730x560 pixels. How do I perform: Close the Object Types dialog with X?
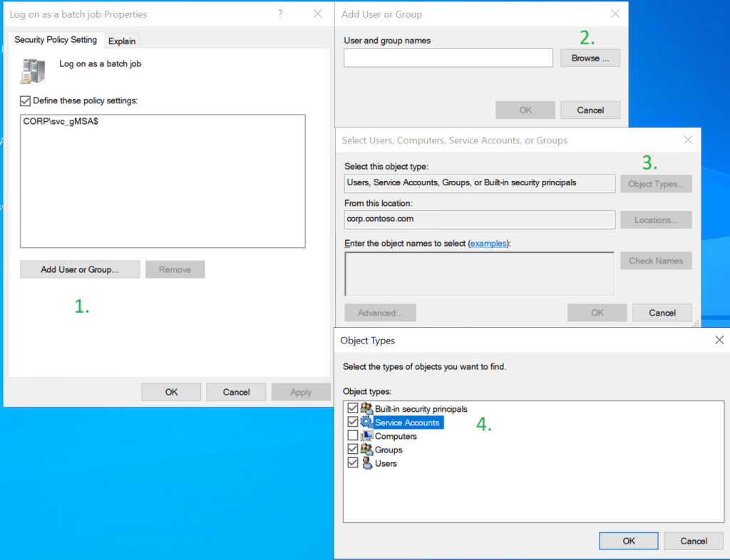[719, 341]
